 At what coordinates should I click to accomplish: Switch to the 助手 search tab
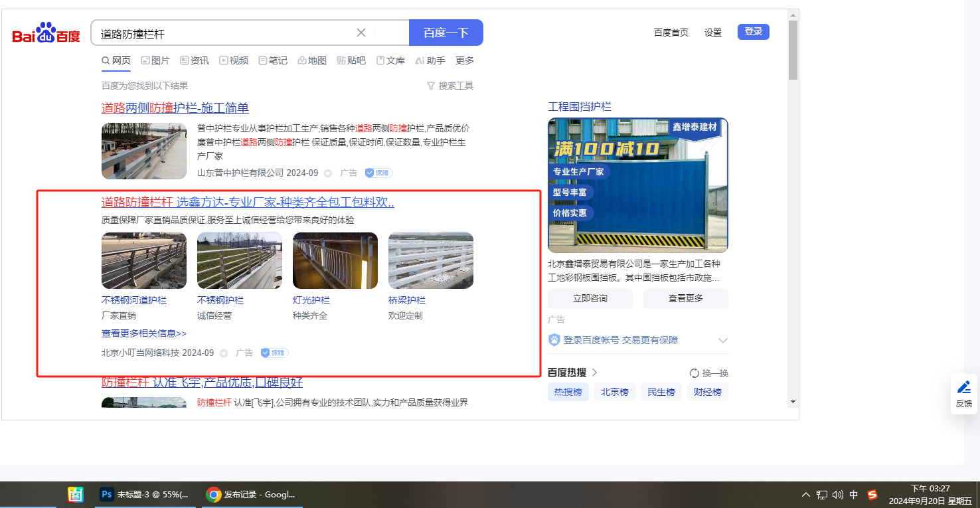430,60
